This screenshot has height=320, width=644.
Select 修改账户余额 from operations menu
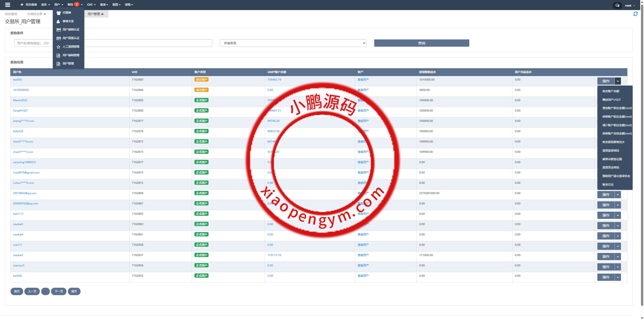(x=611, y=91)
